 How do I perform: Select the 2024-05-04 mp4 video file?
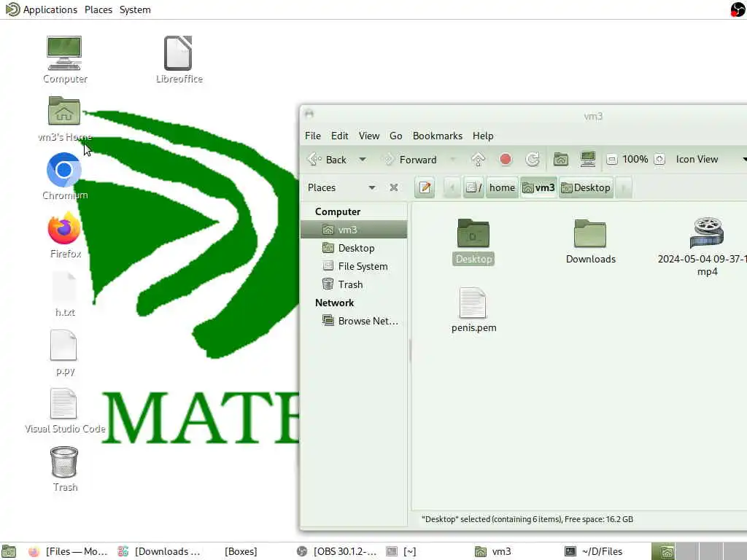[707, 246]
